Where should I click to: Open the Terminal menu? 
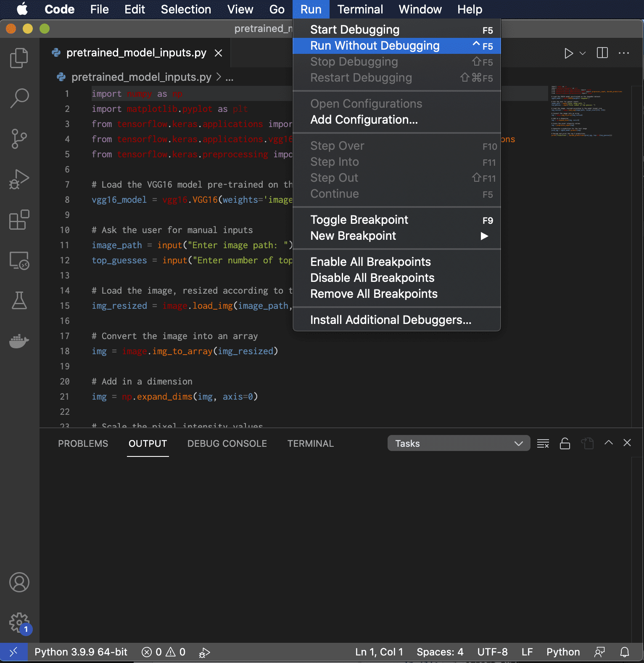click(x=360, y=9)
